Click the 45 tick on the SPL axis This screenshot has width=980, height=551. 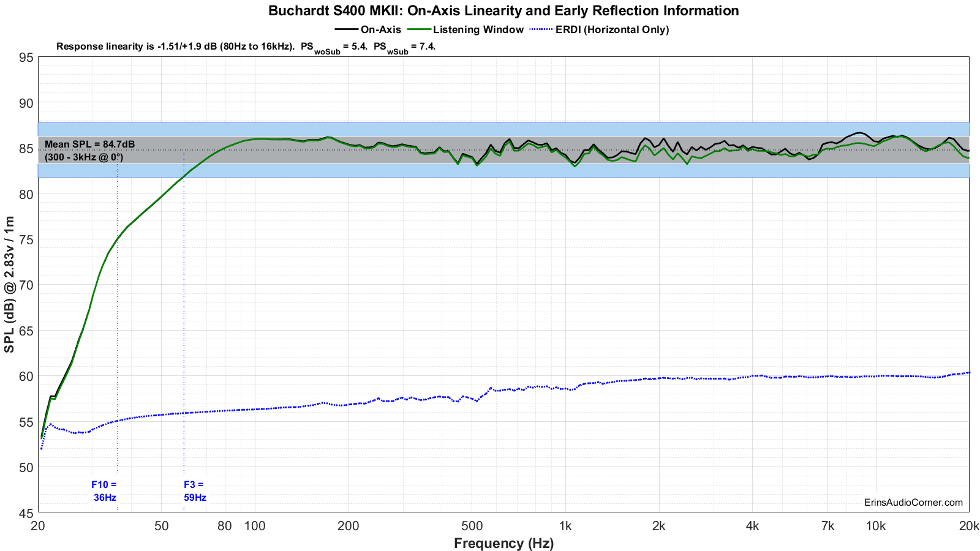[x=26, y=512]
